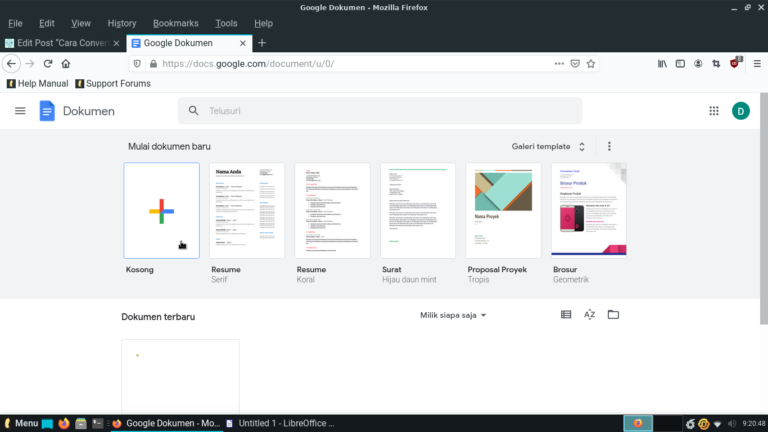This screenshot has height=432, width=768.
Task: Show the desktop from the taskbar
Action: click(x=47, y=424)
